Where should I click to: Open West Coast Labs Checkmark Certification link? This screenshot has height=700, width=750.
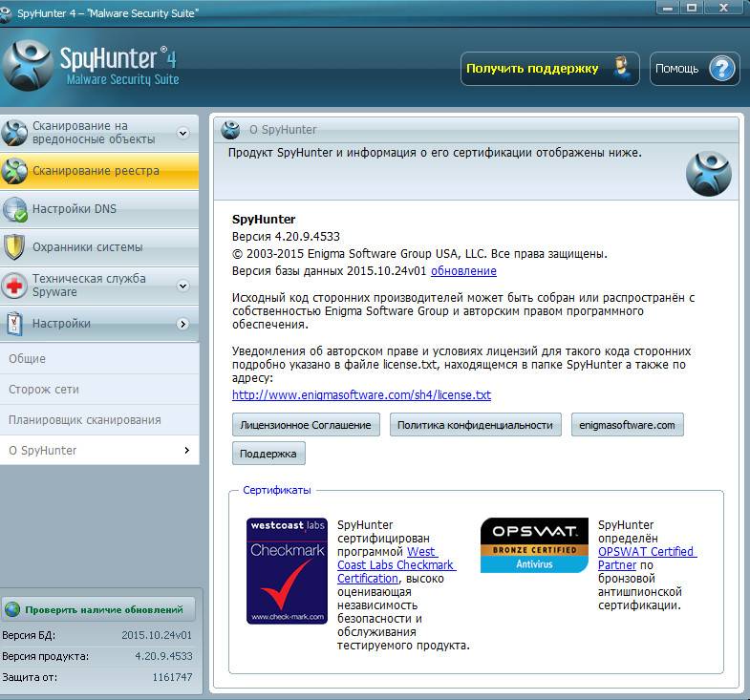click(396, 564)
